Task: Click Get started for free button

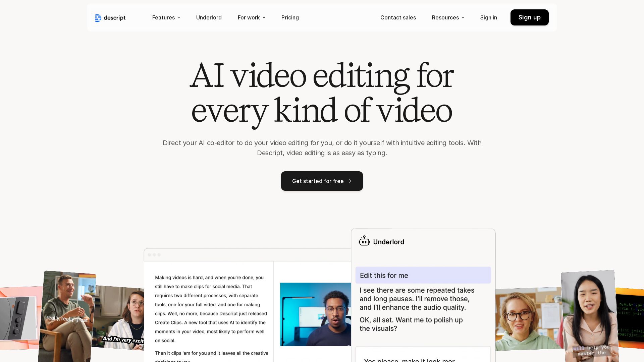Action: pyautogui.click(x=322, y=181)
